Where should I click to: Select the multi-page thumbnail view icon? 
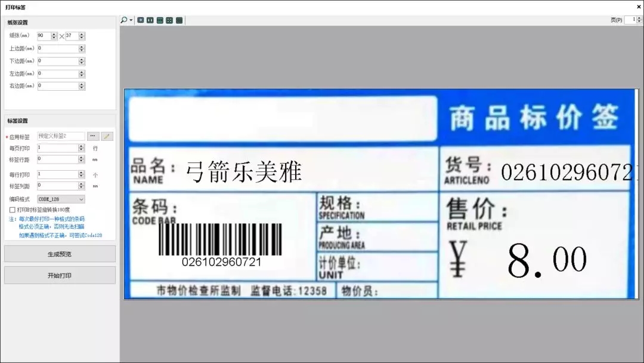coord(179,19)
